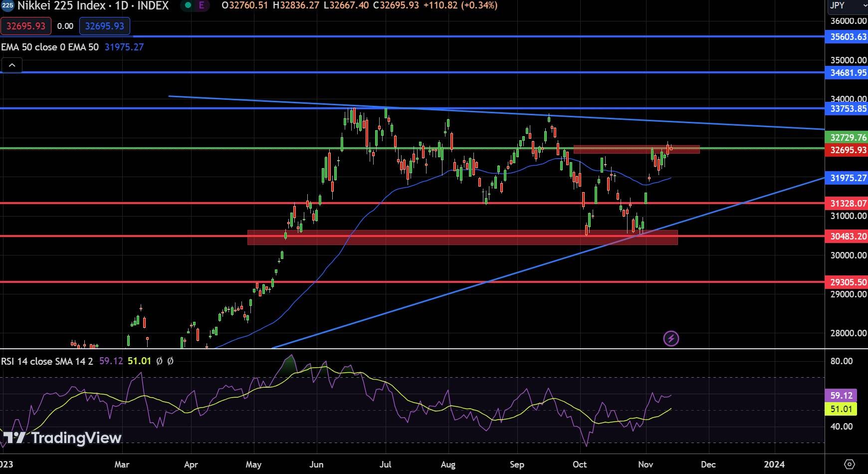Select the EMA 50 indicator legend
The height and width of the screenshot is (474, 868).
(50, 47)
